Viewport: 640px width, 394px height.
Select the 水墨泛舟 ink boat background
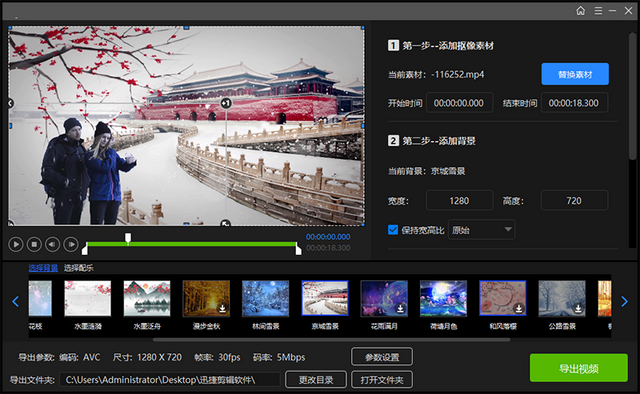pyautogui.click(x=147, y=298)
